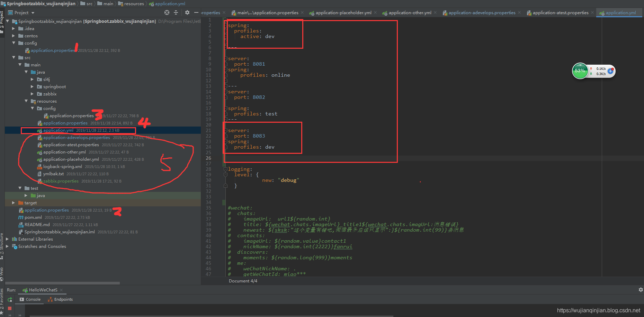Viewport: 644px width, 317px height.
Task: Hide the Project panel with minus icon
Action: pos(196,12)
